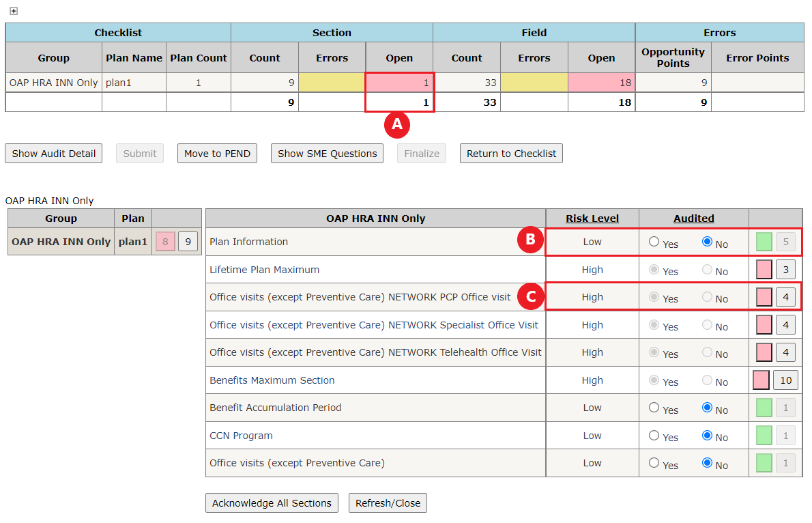
Task: Select No for CCN Program audited
Action: [707, 436]
